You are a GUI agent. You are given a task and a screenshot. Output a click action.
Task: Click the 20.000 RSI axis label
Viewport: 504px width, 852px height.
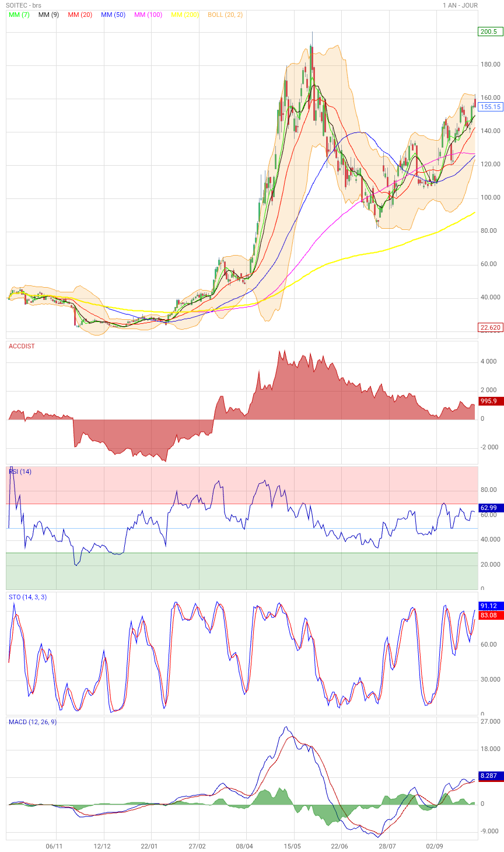[491, 564]
